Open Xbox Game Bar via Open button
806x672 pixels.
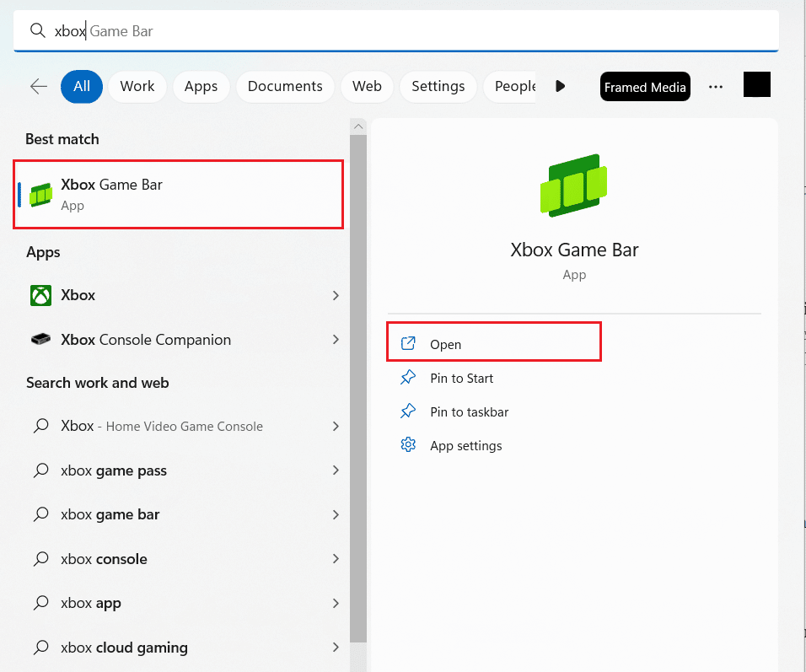(447, 344)
